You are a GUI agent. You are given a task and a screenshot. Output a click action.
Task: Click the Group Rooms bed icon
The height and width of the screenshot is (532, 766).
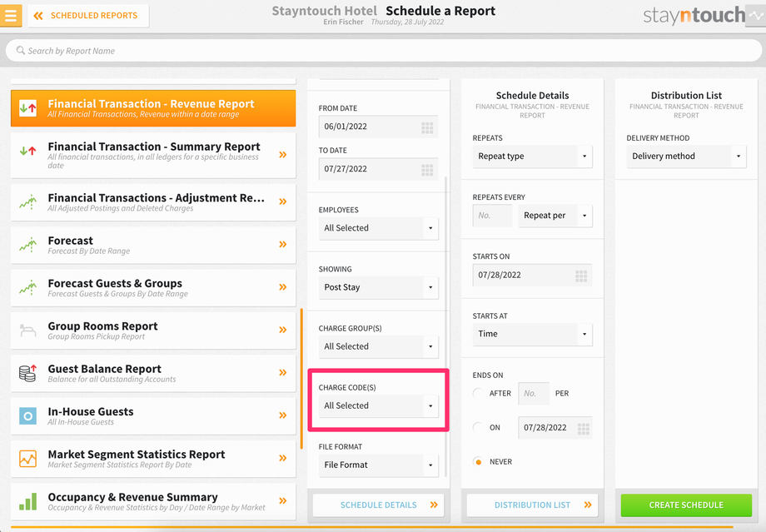click(27, 331)
